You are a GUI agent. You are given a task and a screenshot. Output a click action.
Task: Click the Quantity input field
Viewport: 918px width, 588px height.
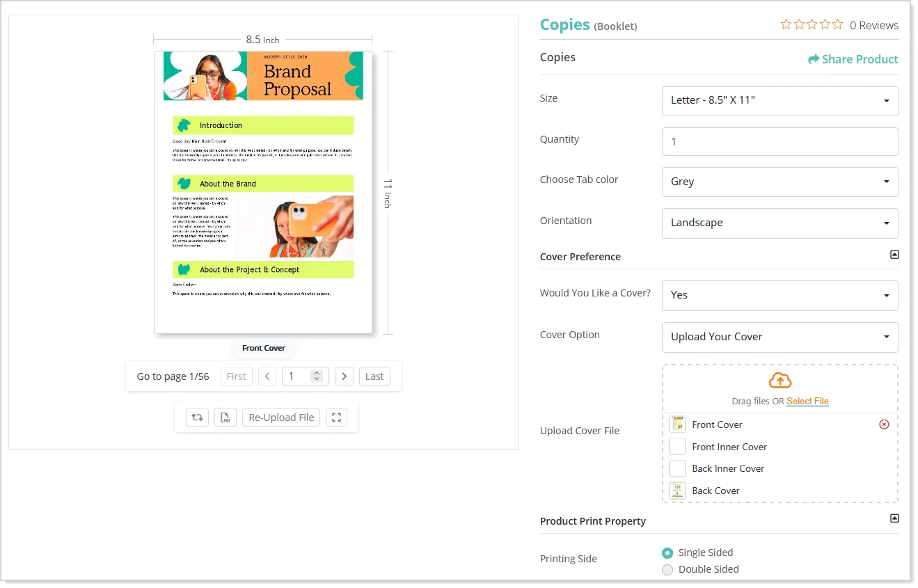pyautogui.click(x=779, y=142)
